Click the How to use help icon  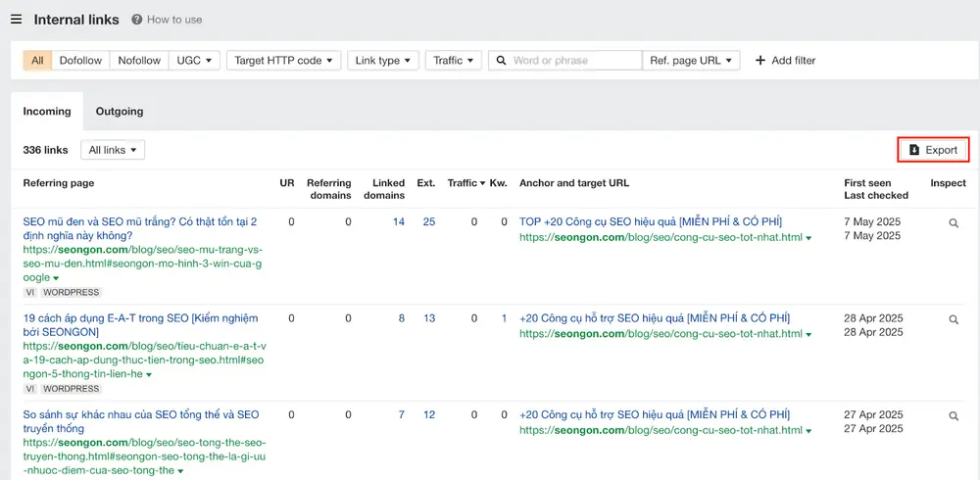pos(137,20)
